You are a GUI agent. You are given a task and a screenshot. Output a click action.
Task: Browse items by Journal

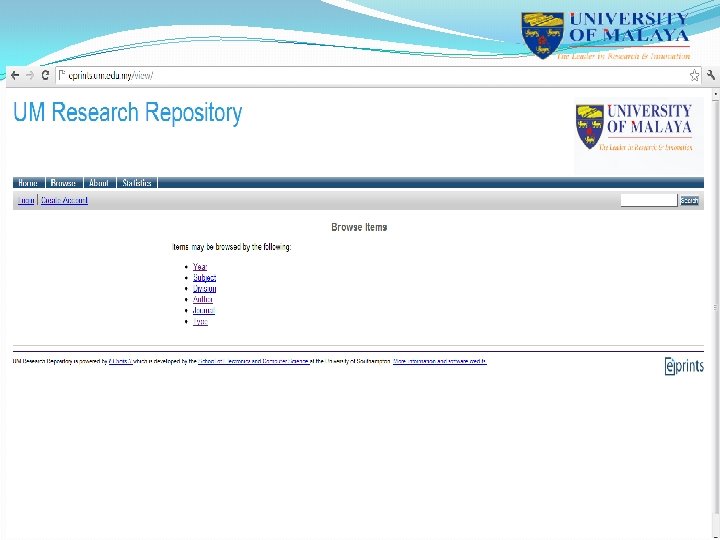(204, 310)
